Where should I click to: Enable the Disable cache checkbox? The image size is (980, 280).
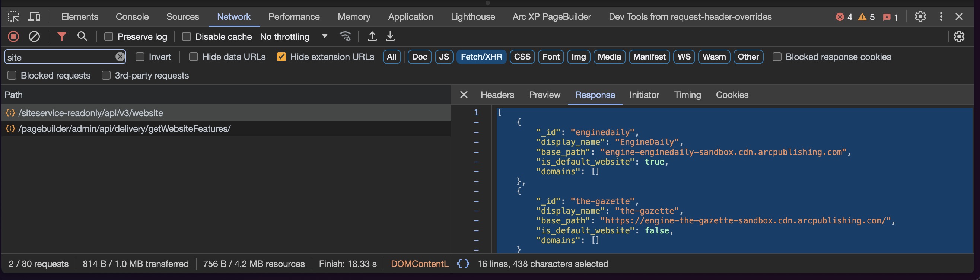click(x=187, y=36)
